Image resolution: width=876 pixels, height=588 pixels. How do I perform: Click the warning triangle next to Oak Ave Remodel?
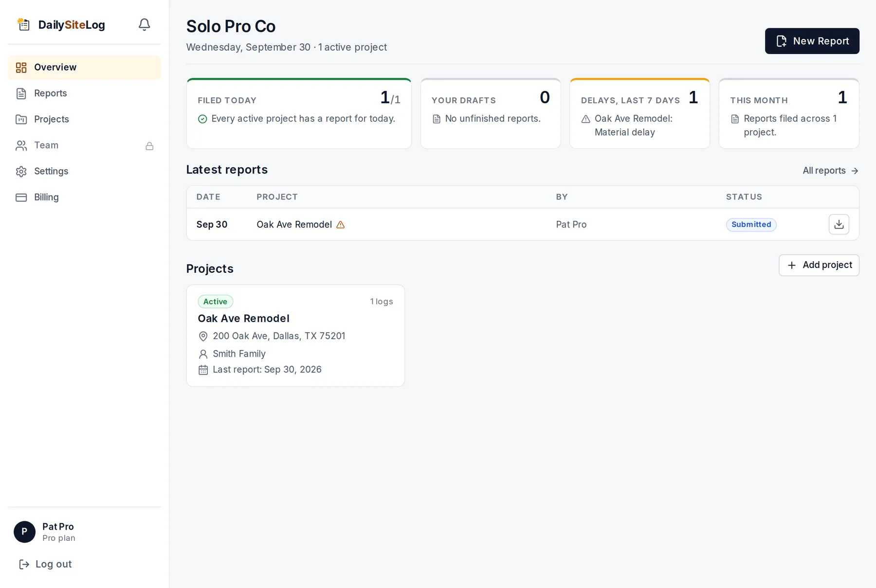coord(341,225)
